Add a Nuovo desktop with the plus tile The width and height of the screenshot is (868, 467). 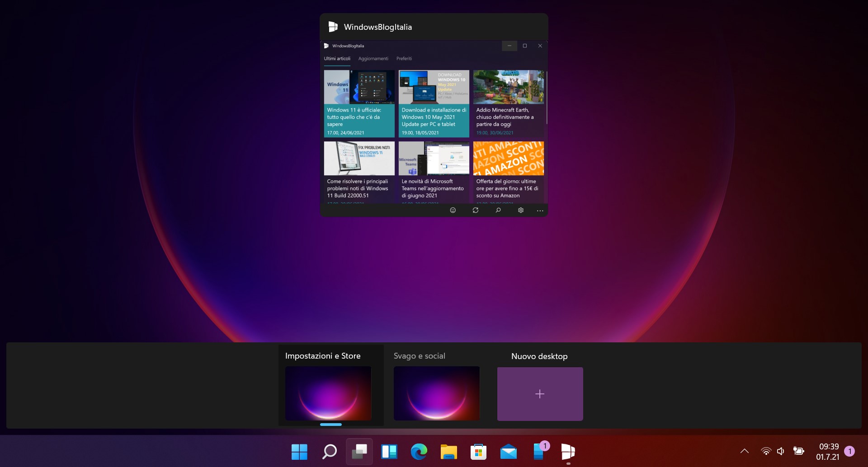coord(540,394)
